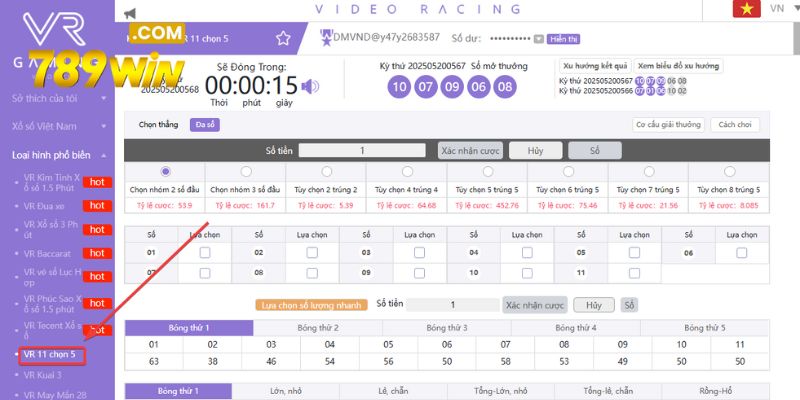
Task: Click the crown icon beside username
Action: [x=326, y=38]
